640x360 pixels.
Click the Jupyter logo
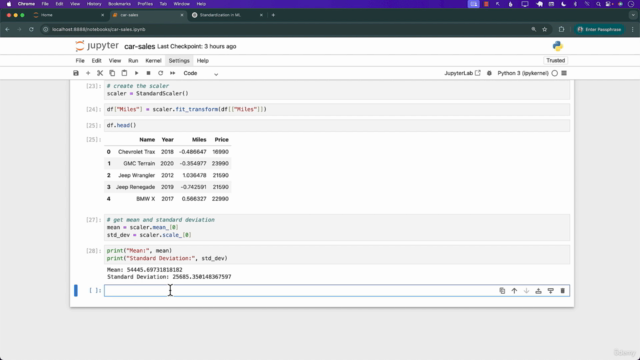click(x=97, y=46)
